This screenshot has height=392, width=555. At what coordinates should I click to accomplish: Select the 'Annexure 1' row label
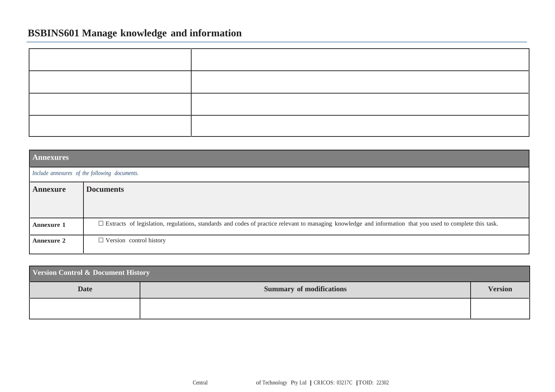click(49, 225)
